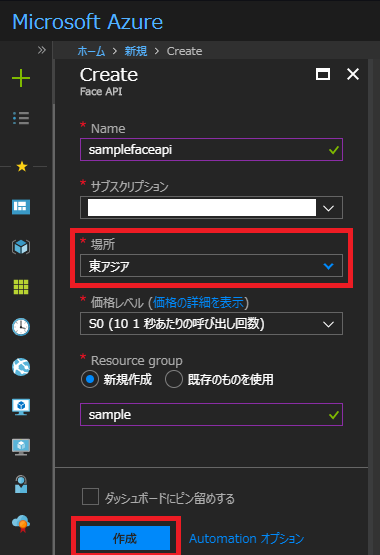Maximize the Create blade
This screenshot has width=380, height=555.
[x=323, y=74]
